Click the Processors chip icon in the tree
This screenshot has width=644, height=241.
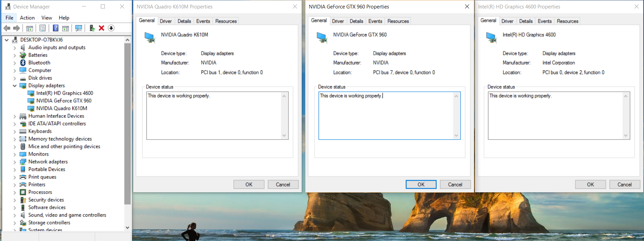tap(23, 192)
